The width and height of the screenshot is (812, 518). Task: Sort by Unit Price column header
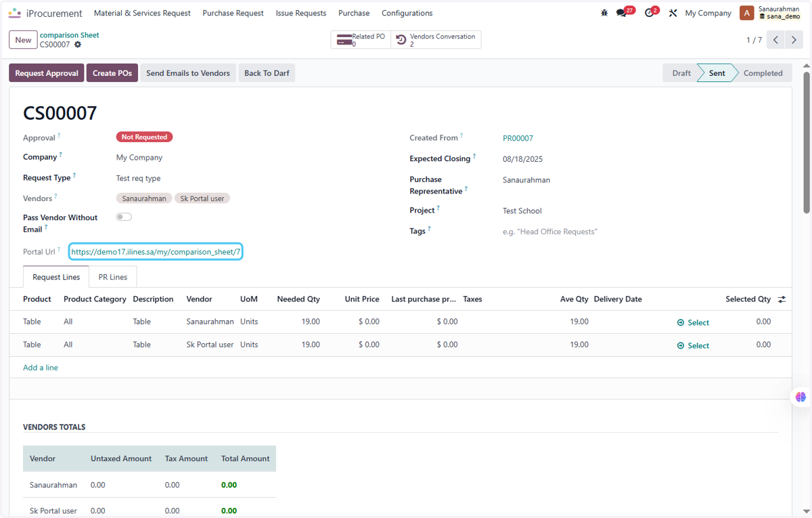[362, 299]
